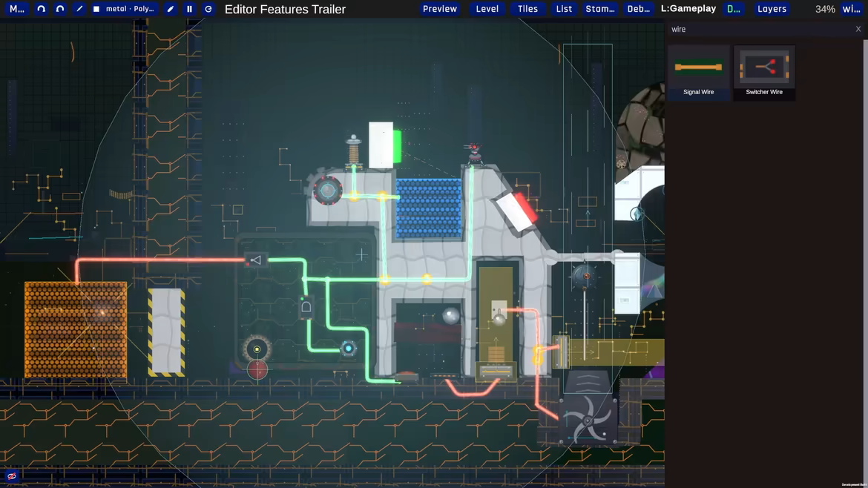
Task: Clear the wire search with X
Action: 858,30
